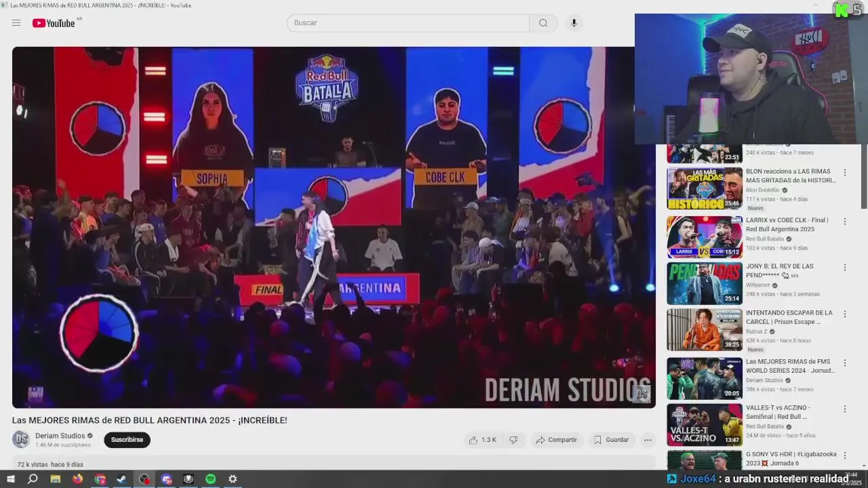Click the magnifier search button
The image size is (868, 488).
click(x=543, y=23)
